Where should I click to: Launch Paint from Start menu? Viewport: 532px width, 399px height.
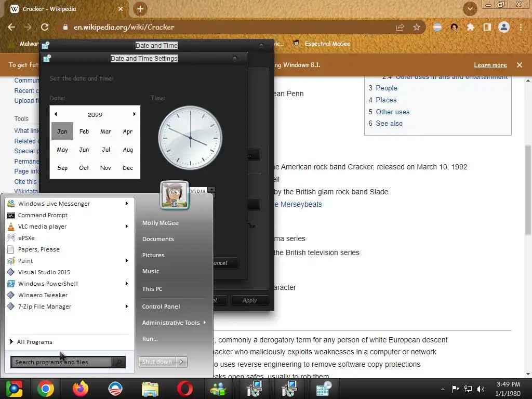[68, 261]
